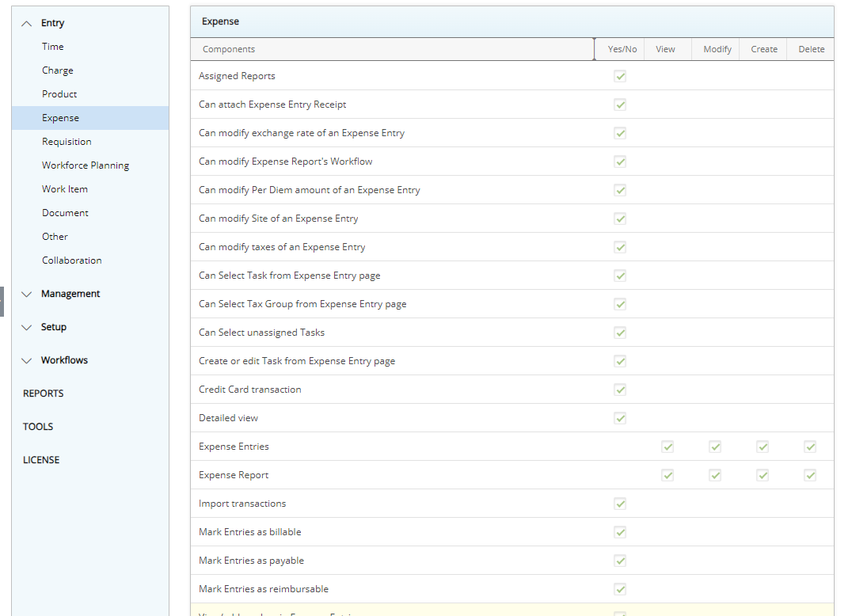Click the Management section label
This screenshot has height=616, width=852.
click(x=70, y=294)
